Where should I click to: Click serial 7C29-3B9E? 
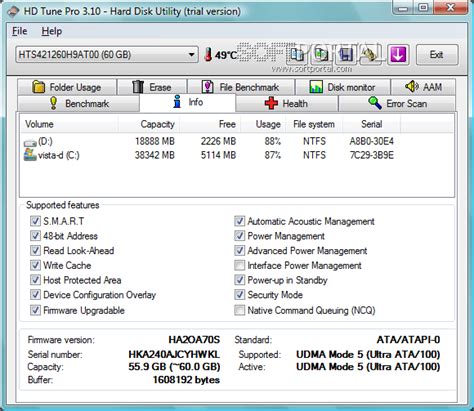372,155
